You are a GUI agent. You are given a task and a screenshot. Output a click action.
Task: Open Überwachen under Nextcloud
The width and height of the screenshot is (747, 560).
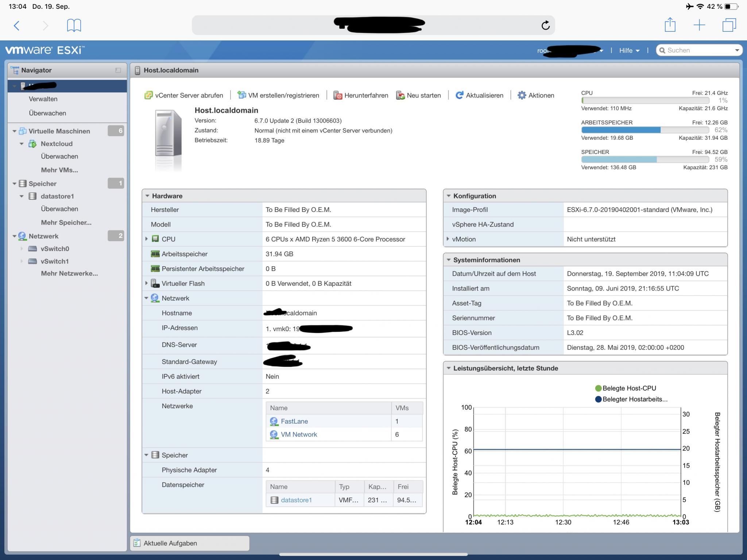pos(59,157)
